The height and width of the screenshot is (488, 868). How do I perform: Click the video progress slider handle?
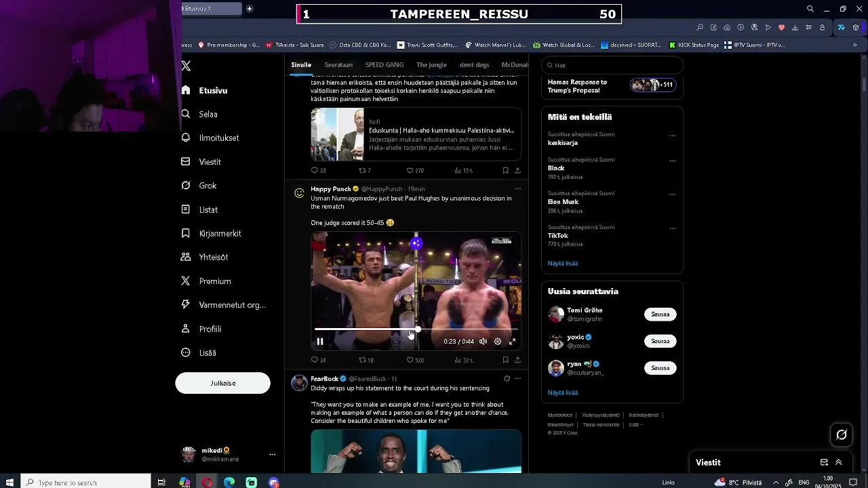[418, 329]
